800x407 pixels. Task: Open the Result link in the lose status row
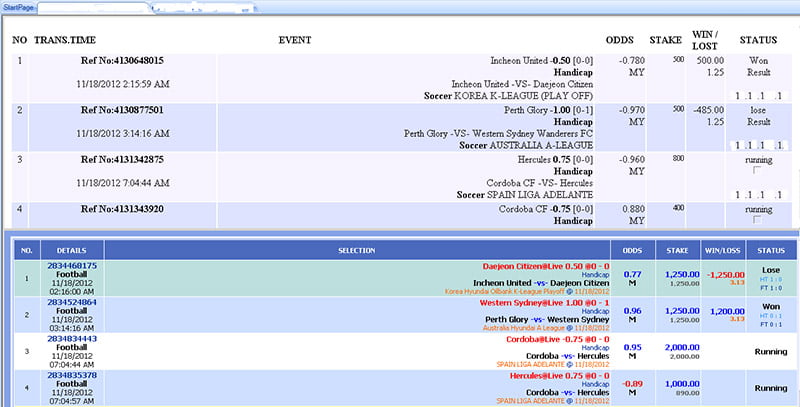759,122
